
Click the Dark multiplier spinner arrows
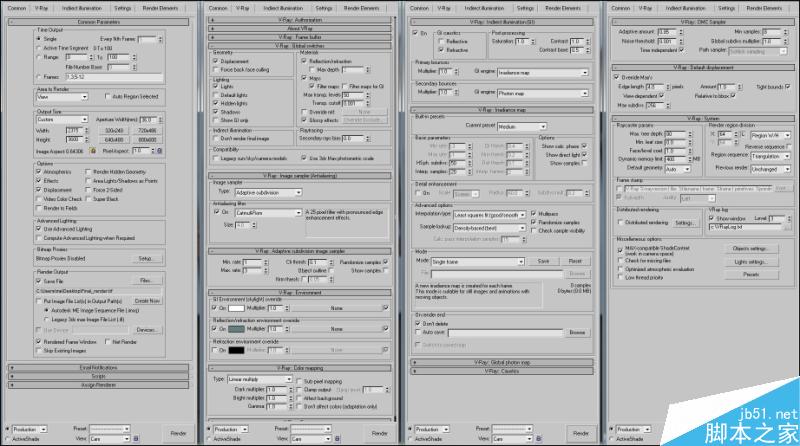point(291,389)
